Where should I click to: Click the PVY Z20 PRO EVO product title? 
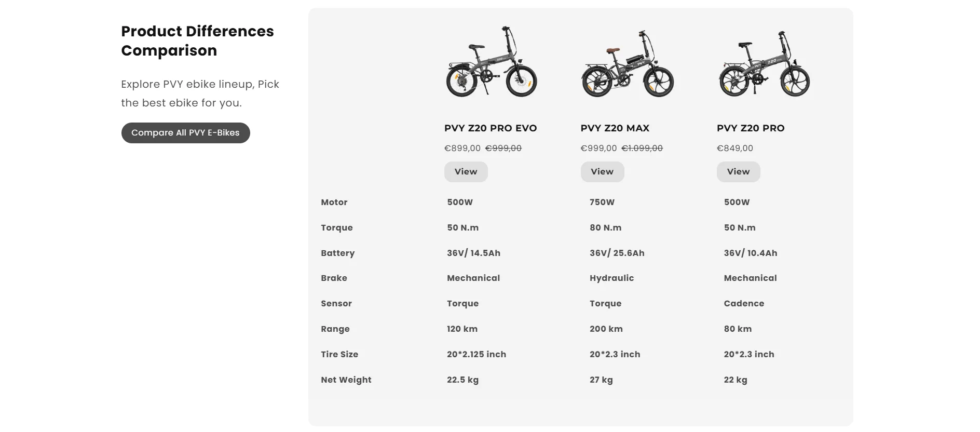[491, 128]
